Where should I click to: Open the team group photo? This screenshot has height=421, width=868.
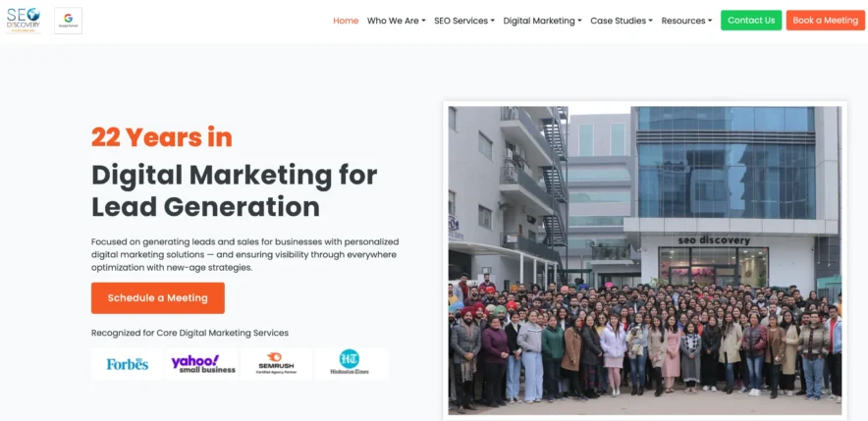645,261
